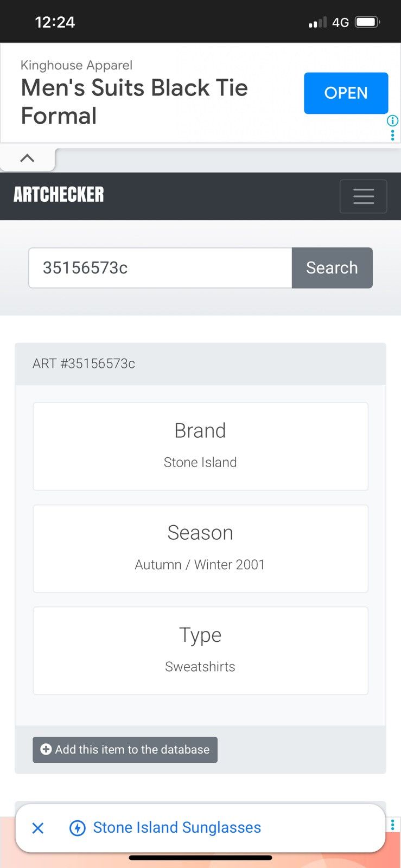The image size is (401, 868).
Task: Tap the ad info icon
Action: click(x=392, y=120)
